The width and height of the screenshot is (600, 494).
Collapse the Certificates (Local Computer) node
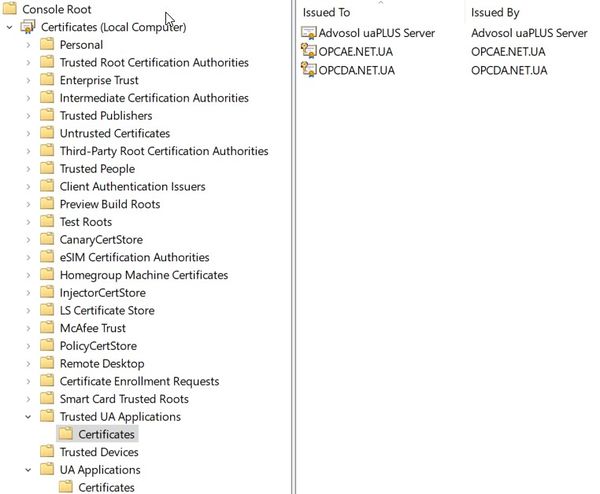point(10,27)
